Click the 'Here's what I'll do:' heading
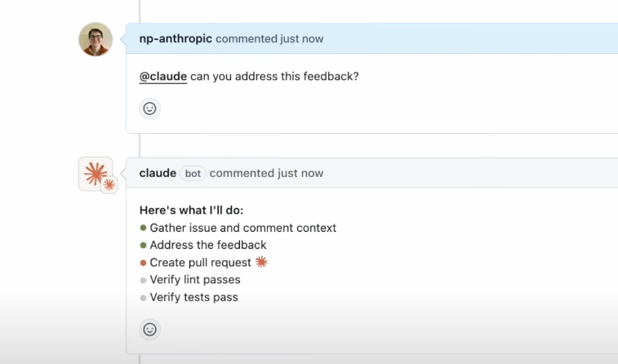This screenshot has height=364, width=618. click(x=197, y=210)
